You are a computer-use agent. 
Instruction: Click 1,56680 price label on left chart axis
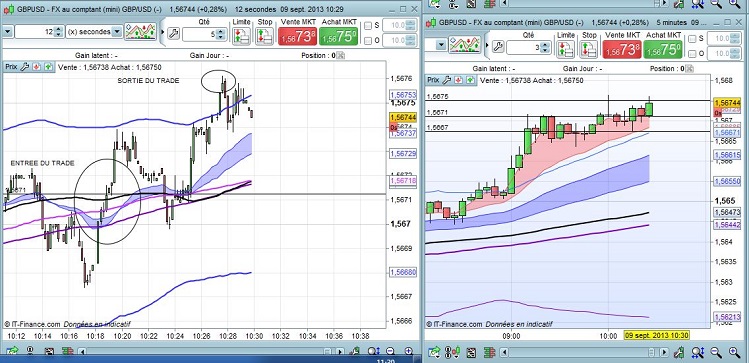pyautogui.click(x=404, y=272)
